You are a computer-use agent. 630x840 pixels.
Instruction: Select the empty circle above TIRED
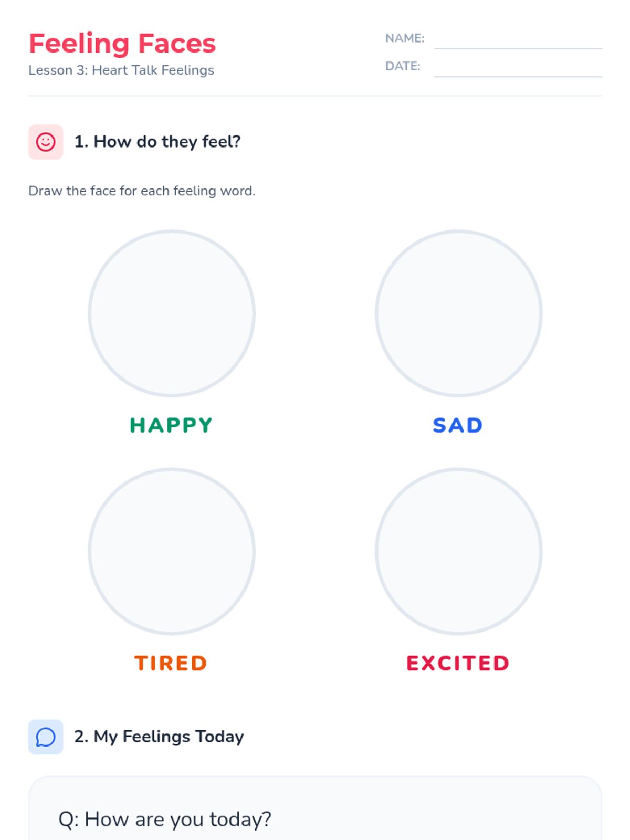[x=172, y=551]
